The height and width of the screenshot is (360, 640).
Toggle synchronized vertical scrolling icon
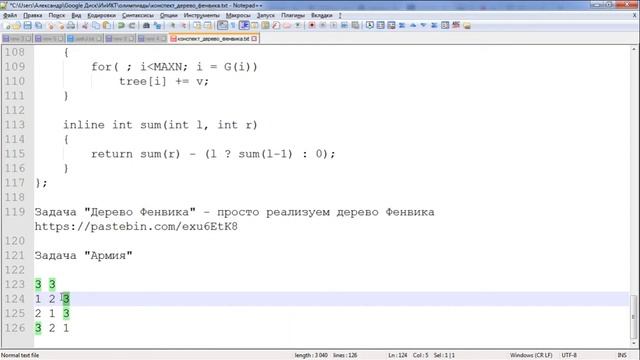pyautogui.click(x=197, y=25)
